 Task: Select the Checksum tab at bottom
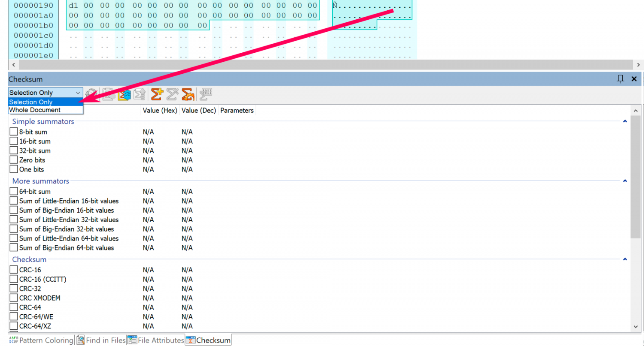(208, 340)
